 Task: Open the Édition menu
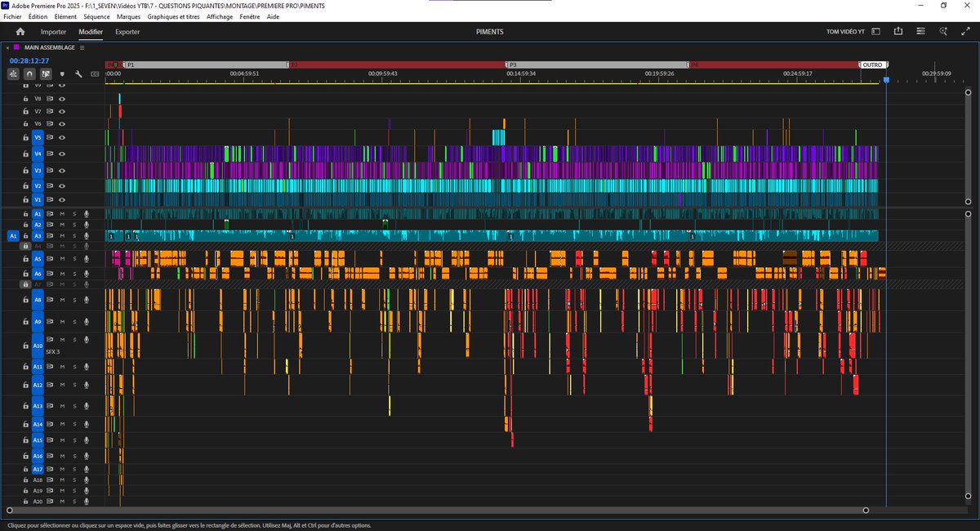tap(38, 16)
